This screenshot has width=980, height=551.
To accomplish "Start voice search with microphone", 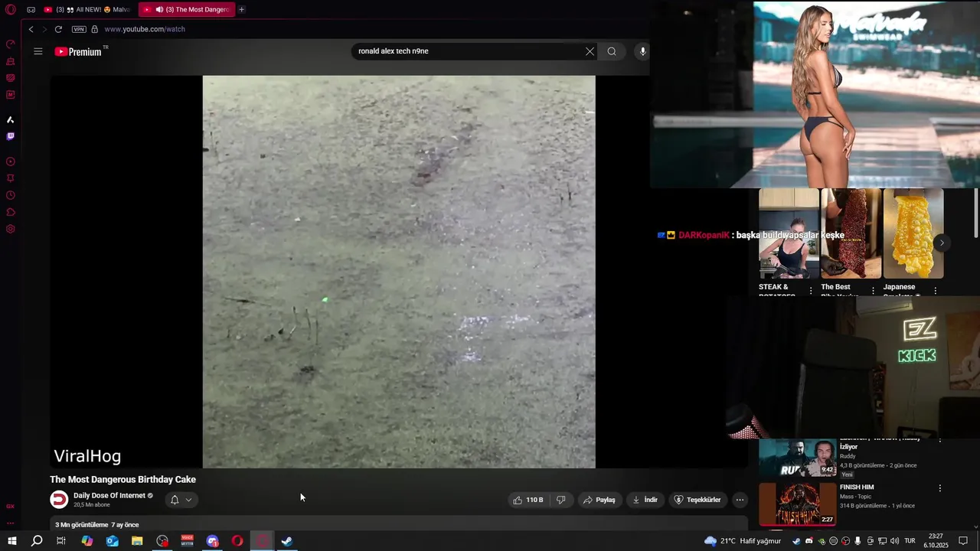I will coord(642,51).
